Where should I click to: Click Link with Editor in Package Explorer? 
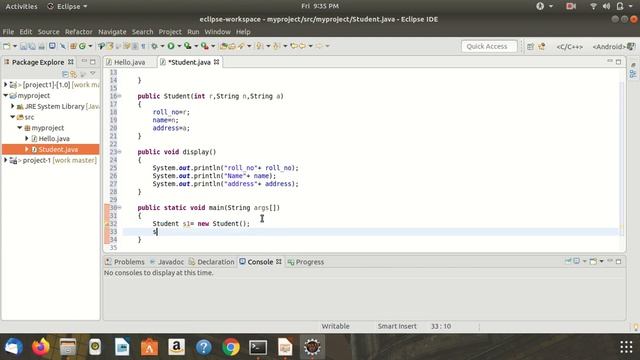73,74
